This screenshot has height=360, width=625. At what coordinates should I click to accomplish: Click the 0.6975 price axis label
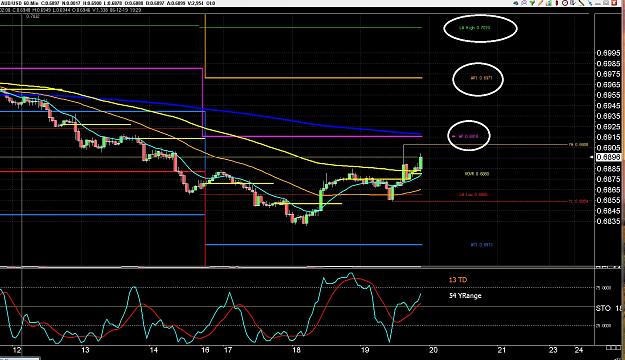point(608,74)
